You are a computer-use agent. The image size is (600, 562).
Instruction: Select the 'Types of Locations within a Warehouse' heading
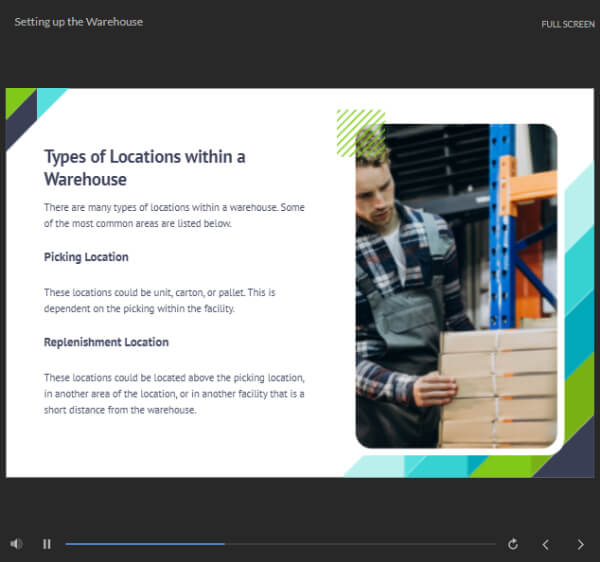[x=144, y=168]
